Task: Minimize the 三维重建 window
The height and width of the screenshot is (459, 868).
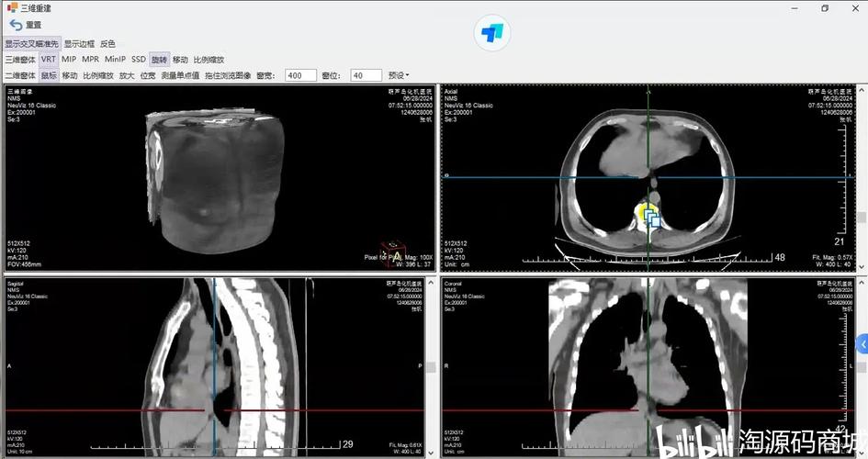Action: click(795, 8)
